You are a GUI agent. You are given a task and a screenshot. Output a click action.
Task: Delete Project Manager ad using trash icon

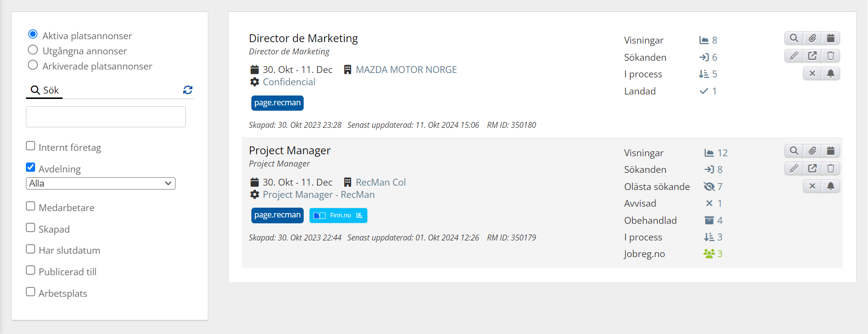(x=830, y=168)
